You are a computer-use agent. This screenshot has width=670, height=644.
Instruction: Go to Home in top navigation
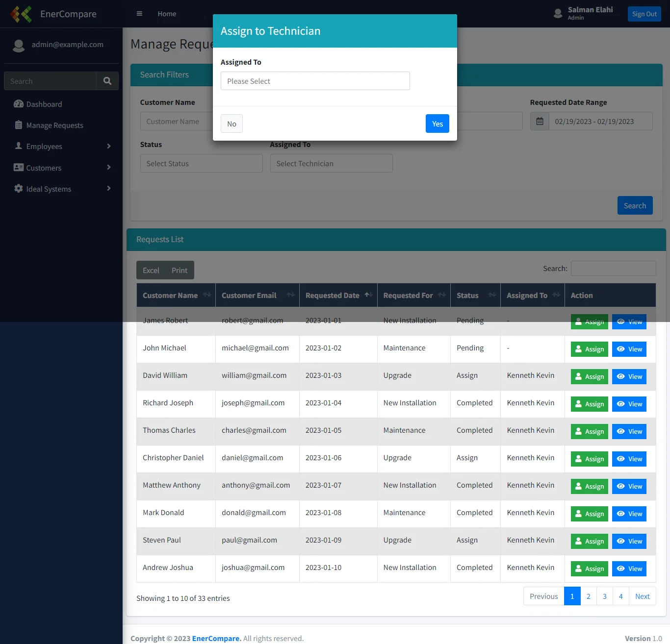pyautogui.click(x=167, y=14)
